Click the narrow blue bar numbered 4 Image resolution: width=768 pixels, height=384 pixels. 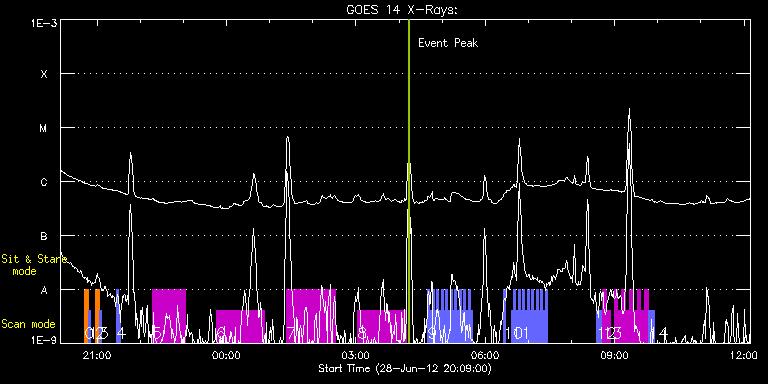(x=118, y=316)
